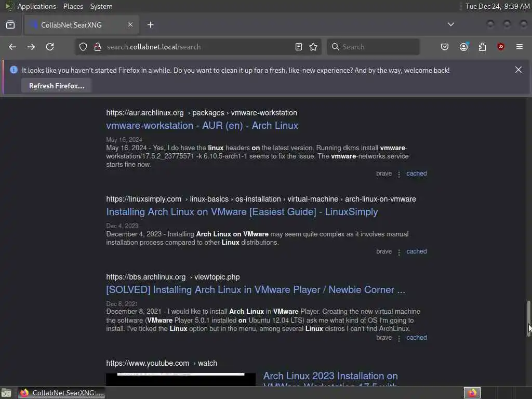The width and height of the screenshot is (532, 399).
Task: Open the Pocket save icon
Action: (x=445, y=47)
